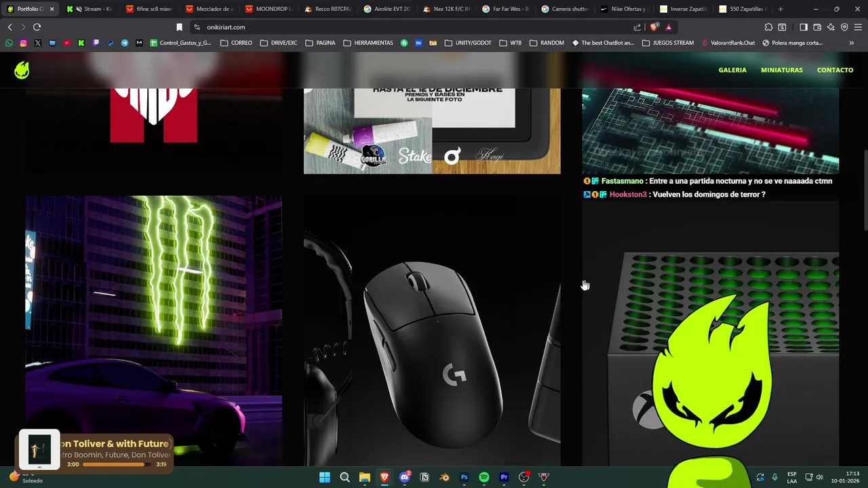Open the MINIATURAS page link
The width and height of the screenshot is (868, 488).
(781, 70)
